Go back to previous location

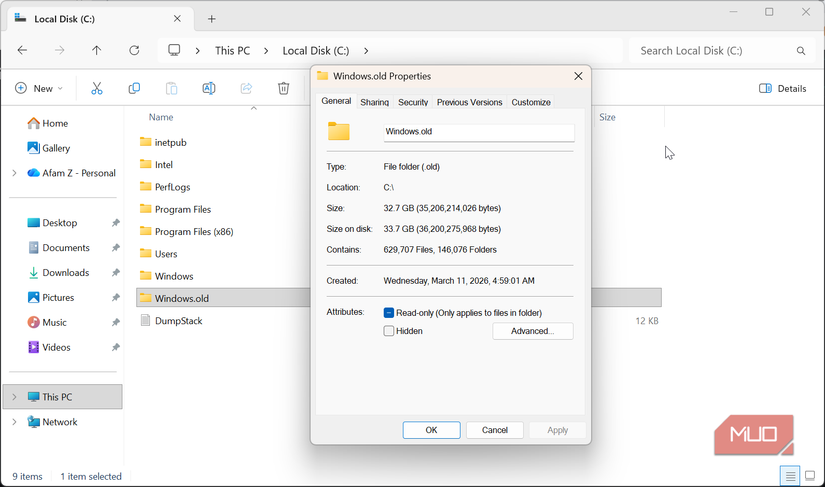pos(22,50)
